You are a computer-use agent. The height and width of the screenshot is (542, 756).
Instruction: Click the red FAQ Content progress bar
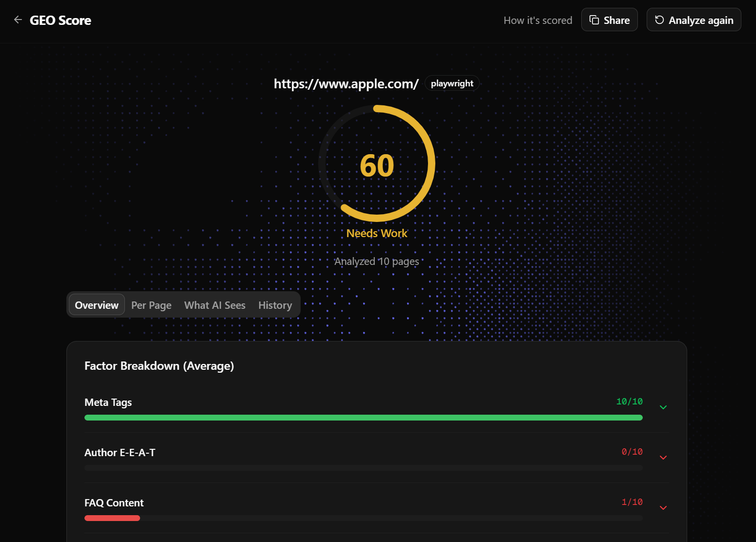coord(112,518)
